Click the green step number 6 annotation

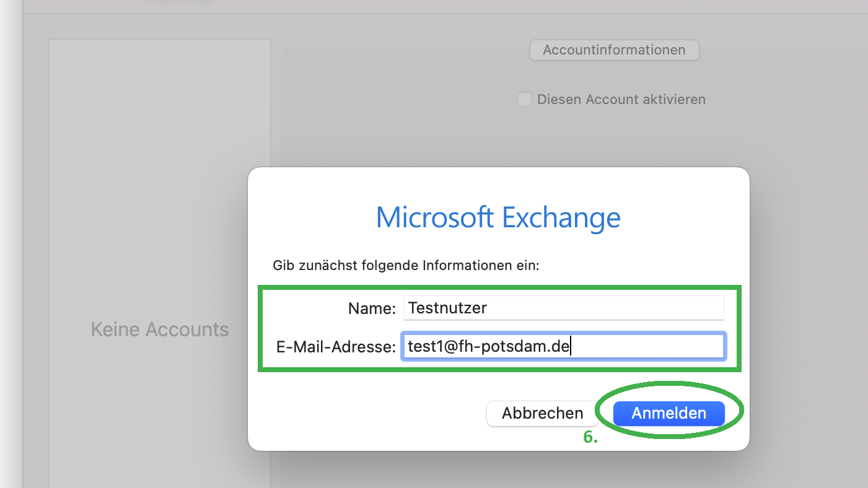590,437
